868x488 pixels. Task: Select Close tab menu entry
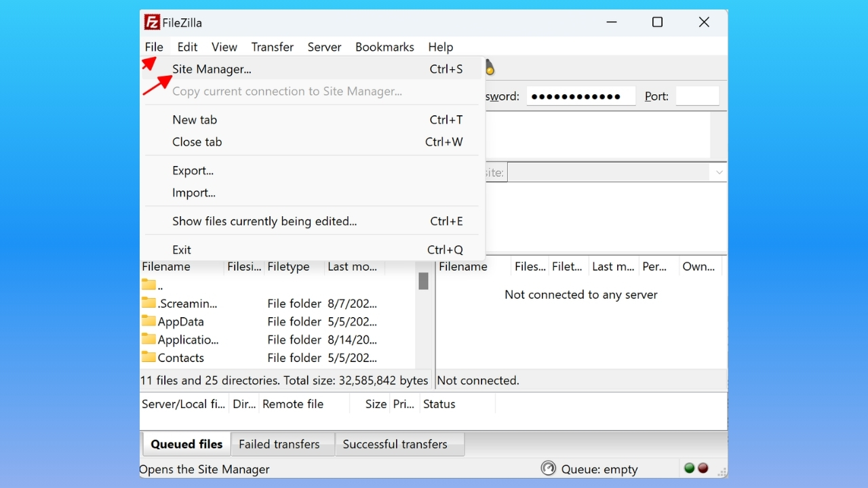coord(313,142)
